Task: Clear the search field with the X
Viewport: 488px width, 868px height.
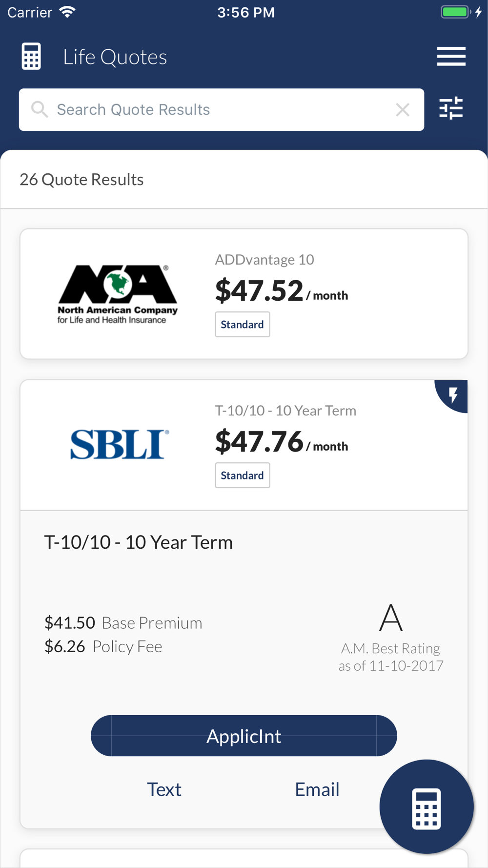Action: click(x=403, y=110)
